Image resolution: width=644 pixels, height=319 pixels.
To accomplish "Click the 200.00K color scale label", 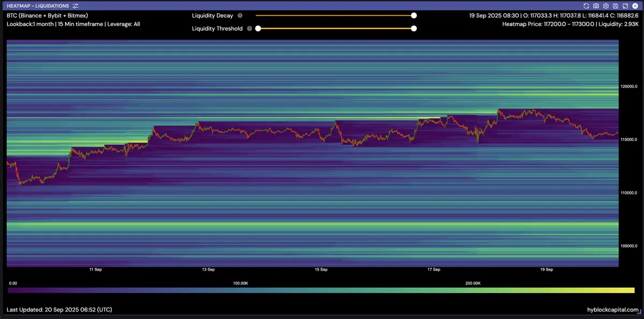I will click(x=473, y=283).
